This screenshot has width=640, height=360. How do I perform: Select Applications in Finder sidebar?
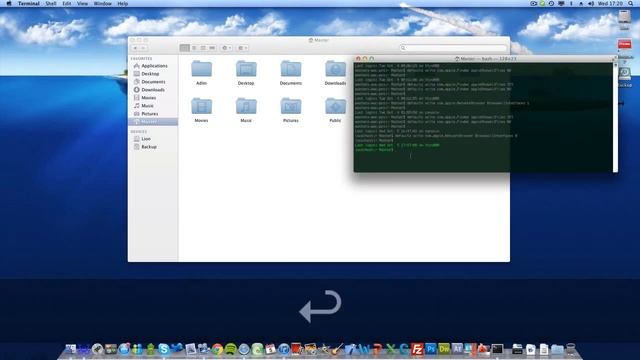click(x=153, y=66)
